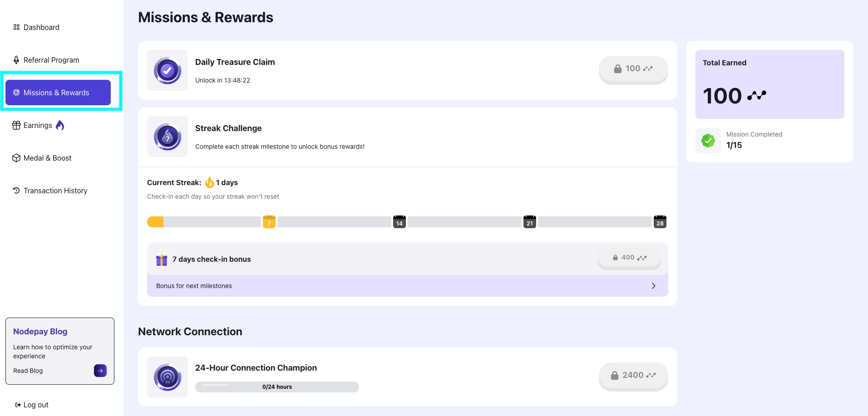Screen dimensions: 868x416
Task: Click the Log out link
Action: [x=31, y=405]
